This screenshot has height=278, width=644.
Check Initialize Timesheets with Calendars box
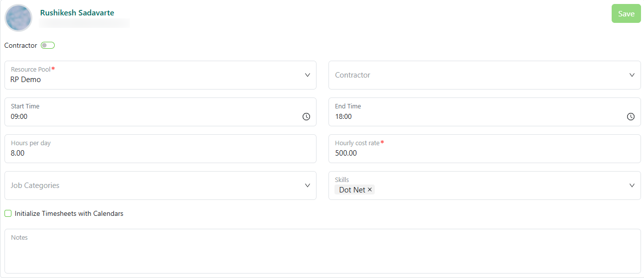(8, 213)
